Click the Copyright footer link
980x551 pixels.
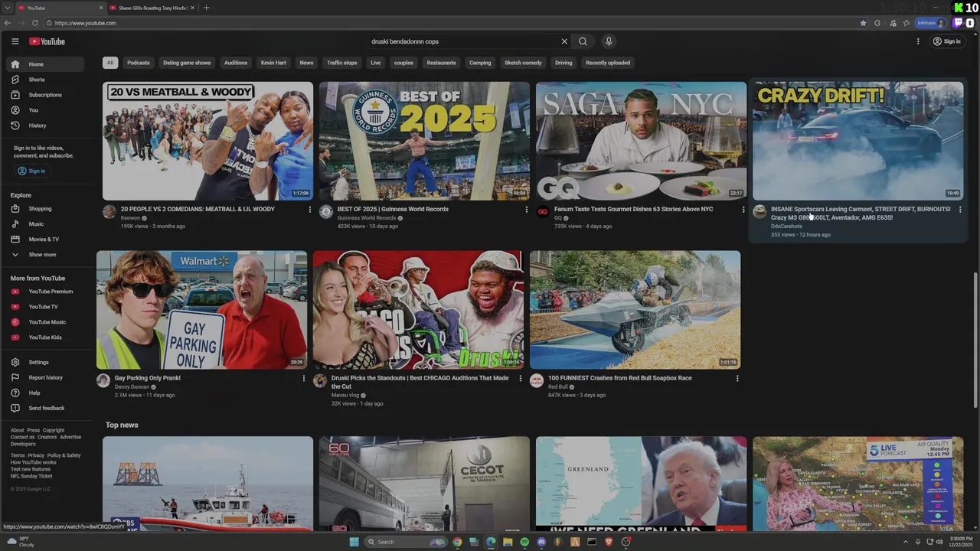pyautogui.click(x=54, y=430)
